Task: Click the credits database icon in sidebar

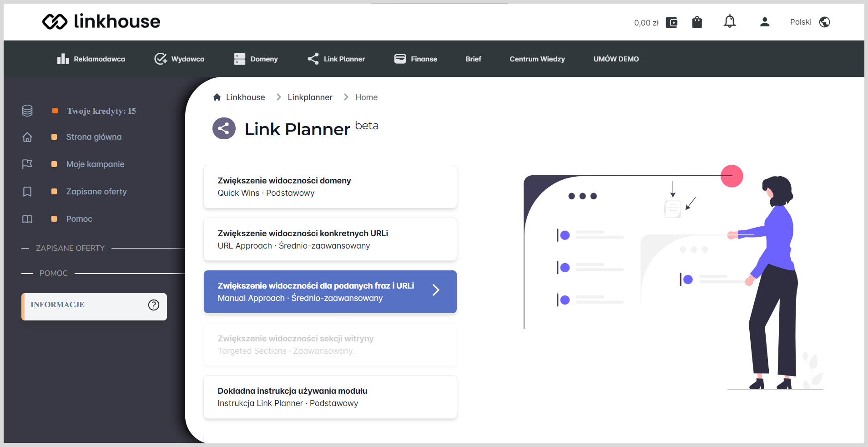Action: 27,111
